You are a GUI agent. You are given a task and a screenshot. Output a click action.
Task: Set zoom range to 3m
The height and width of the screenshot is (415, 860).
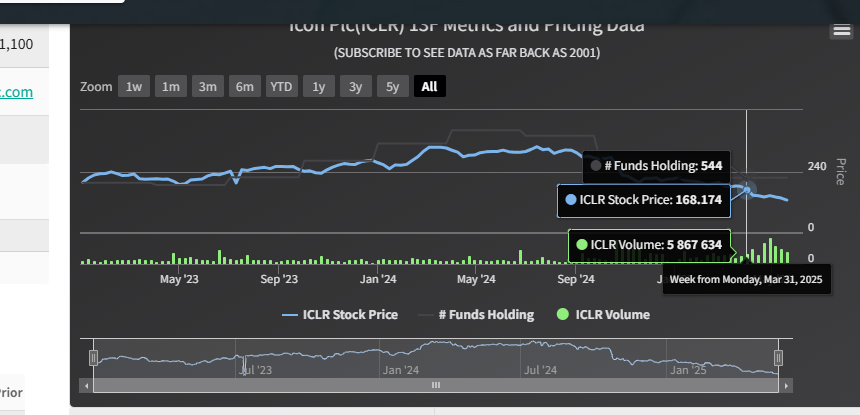point(207,87)
